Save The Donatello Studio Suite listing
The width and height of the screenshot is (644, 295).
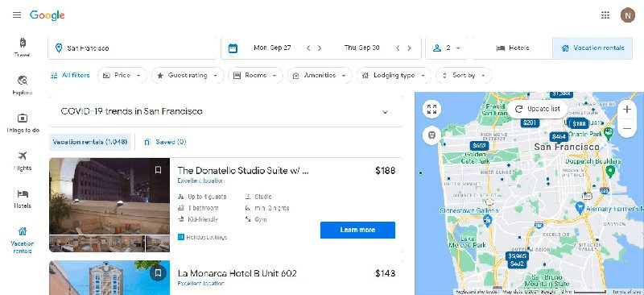point(158,170)
